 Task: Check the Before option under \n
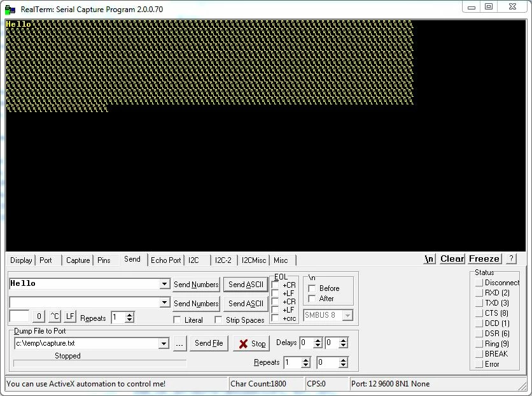(312, 288)
